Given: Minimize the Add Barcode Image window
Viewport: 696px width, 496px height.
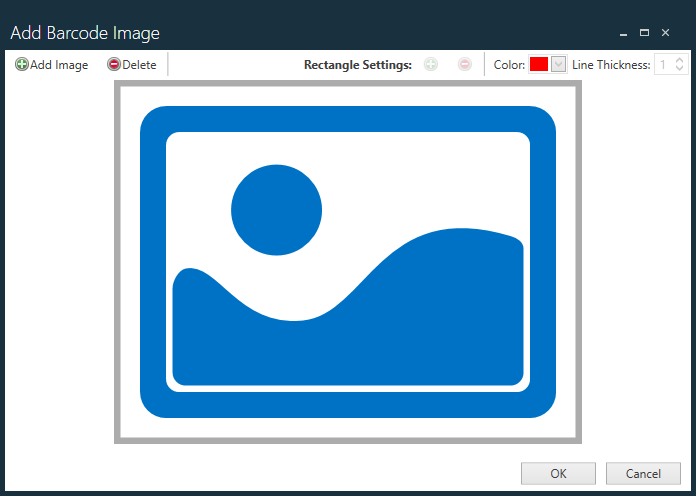Looking at the screenshot, I should coord(623,33).
